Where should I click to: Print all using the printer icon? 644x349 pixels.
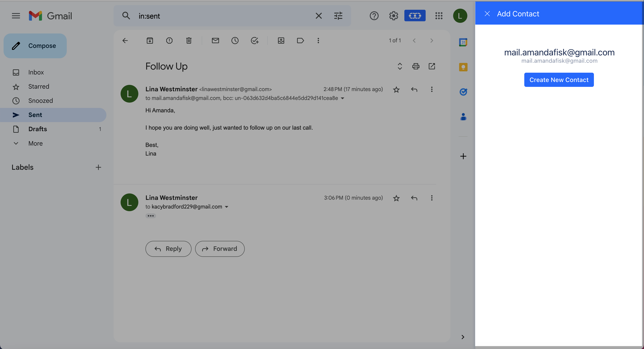click(415, 66)
